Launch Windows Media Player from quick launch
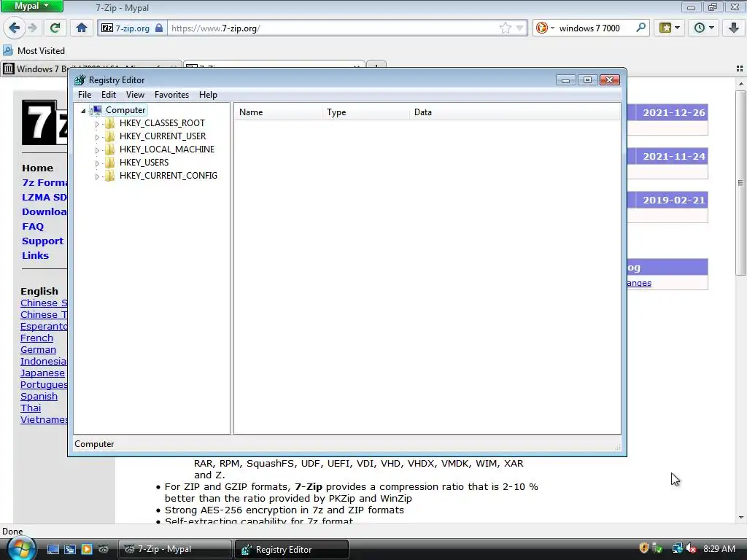This screenshot has height=560, width=747. pyautogui.click(x=87, y=549)
